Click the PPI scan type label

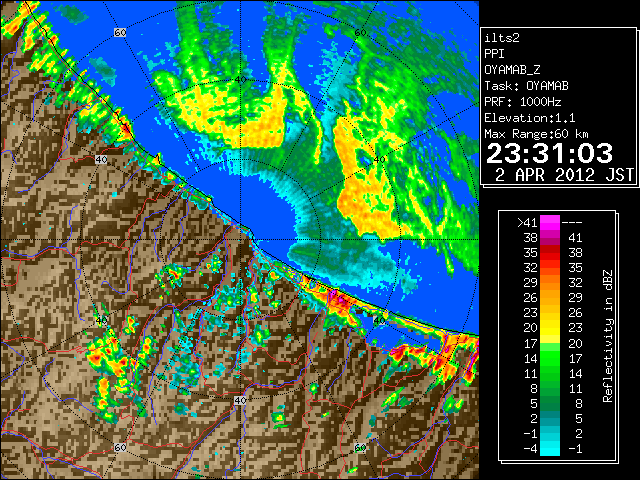pyautogui.click(x=494, y=54)
